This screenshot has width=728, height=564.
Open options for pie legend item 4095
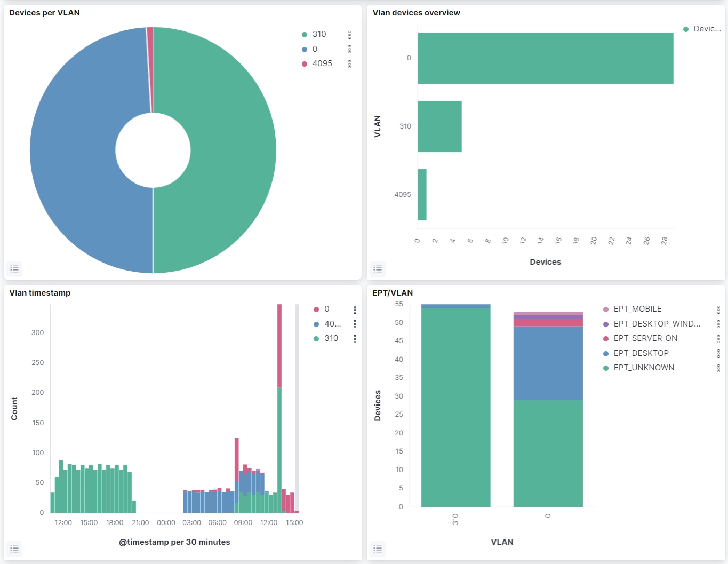tap(349, 64)
